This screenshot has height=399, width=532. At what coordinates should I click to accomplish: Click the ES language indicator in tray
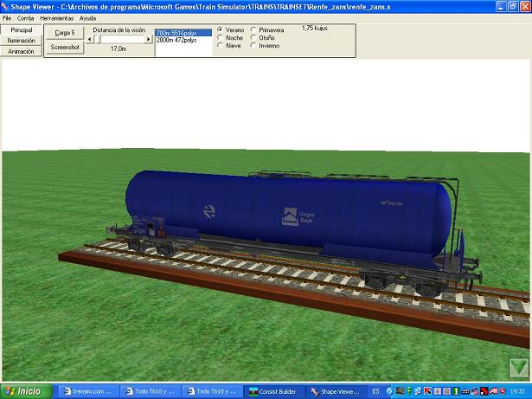pyautogui.click(x=375, y=392)
